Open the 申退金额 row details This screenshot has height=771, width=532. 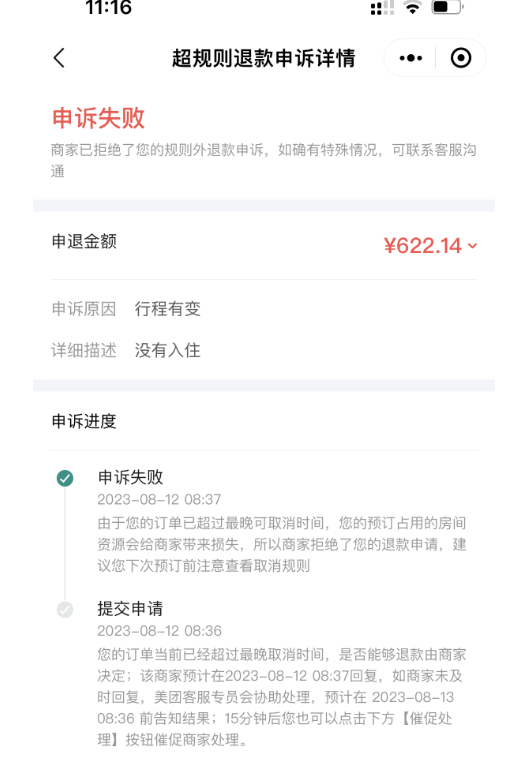pos(264,245)
